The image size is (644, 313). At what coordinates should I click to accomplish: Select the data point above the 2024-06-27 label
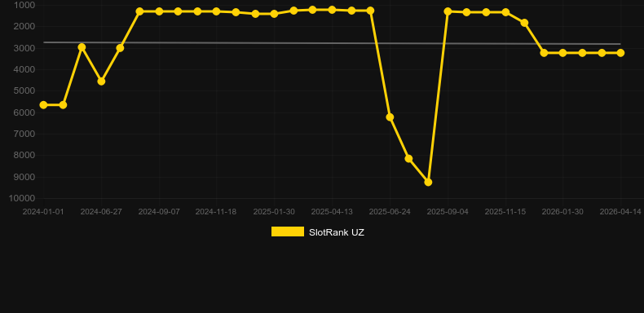101,82
